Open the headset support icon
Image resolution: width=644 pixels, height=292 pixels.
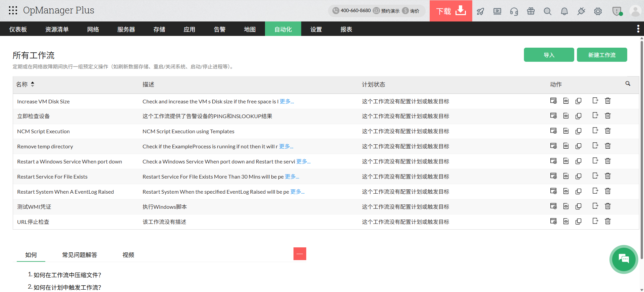[514, 11]
